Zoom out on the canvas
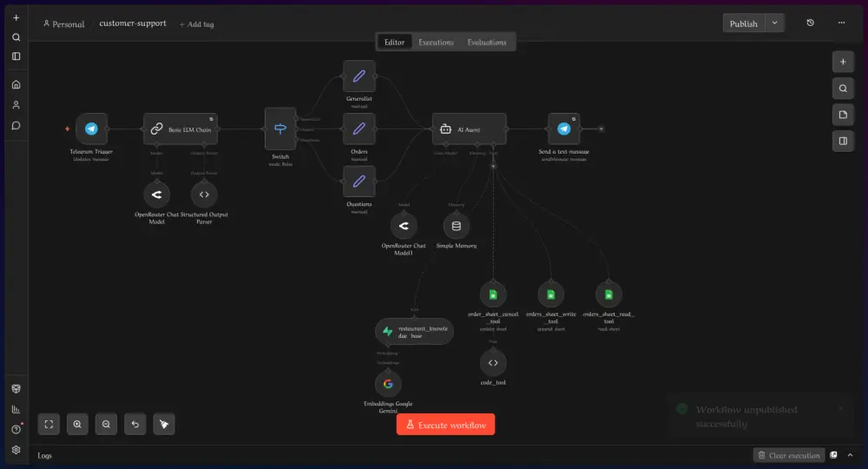Viewport: 868px width, 469px height. [106, 424]
